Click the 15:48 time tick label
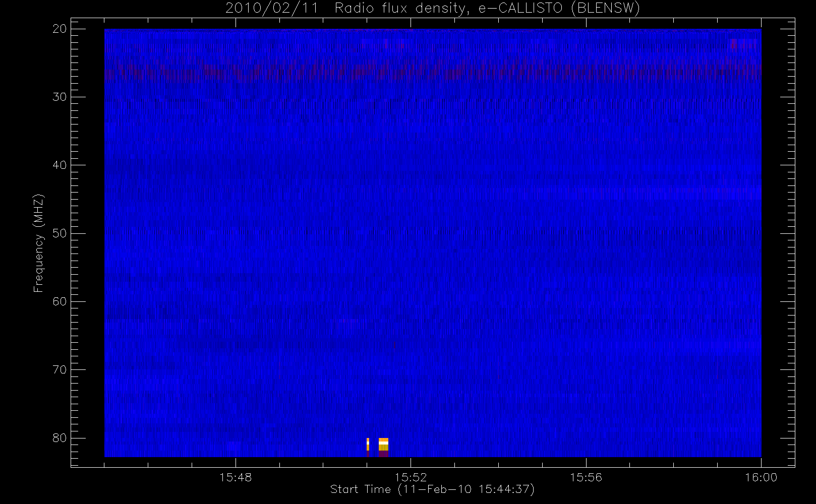Viewport: 816px width, 504px height. (x=236, y=477)
